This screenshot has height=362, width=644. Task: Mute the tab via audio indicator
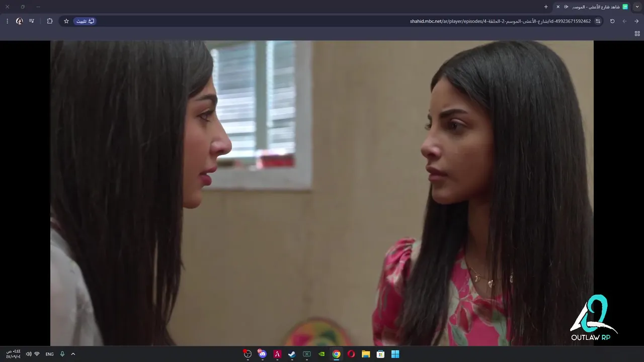567,7
